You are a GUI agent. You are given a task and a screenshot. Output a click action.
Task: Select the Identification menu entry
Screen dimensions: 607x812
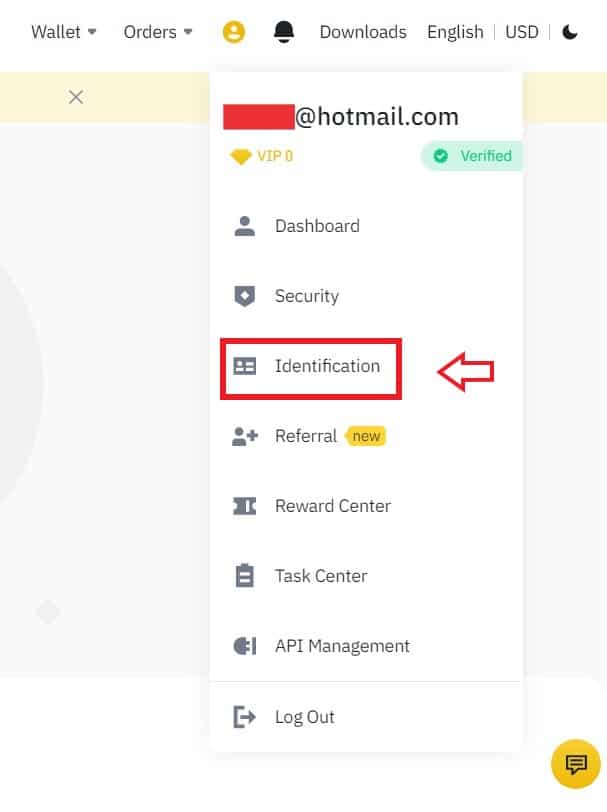click(x=311, y=369)
